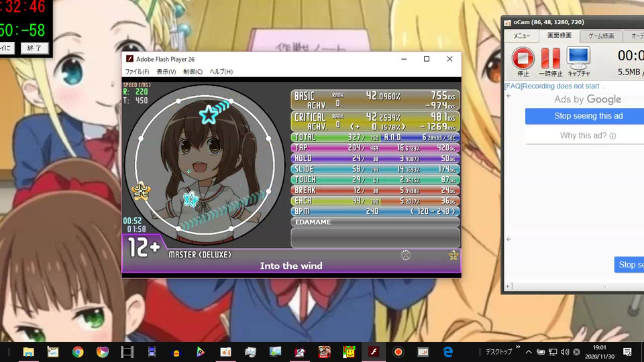
Task: Click the Into the wind song title
Action: point(290,266)
